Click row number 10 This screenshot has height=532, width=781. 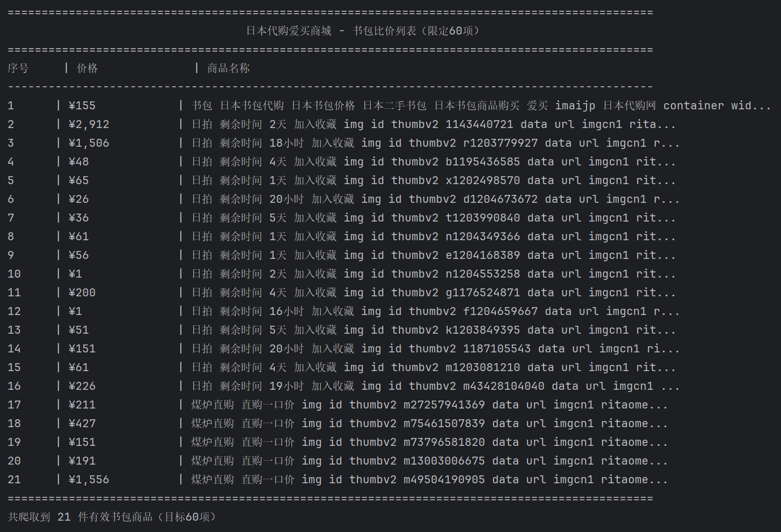(x=14, y=274)
